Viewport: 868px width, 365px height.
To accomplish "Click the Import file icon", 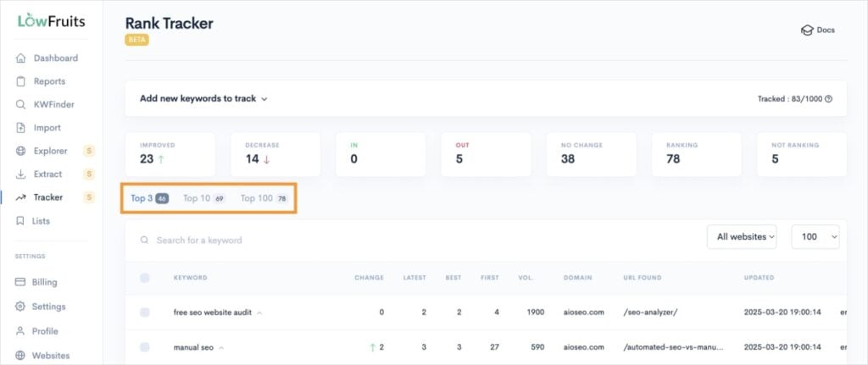I will click(20, 128).
